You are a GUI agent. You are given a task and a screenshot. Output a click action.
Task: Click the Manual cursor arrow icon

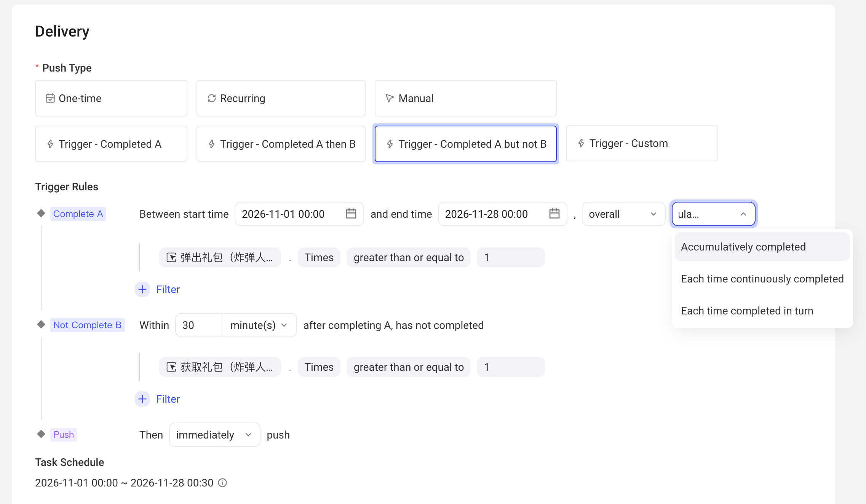390,98
